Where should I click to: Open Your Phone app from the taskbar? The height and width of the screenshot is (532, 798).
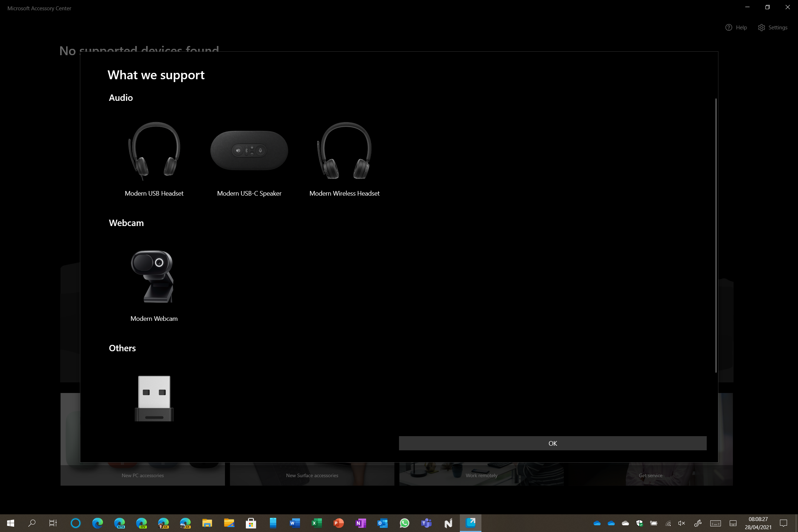[273, 523]
